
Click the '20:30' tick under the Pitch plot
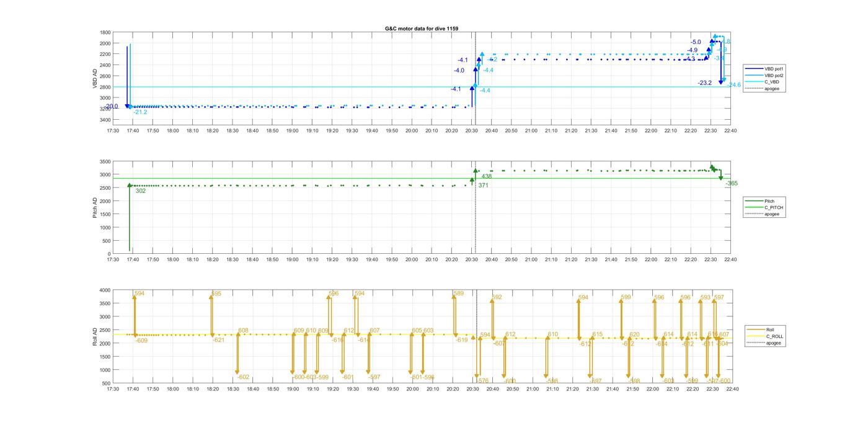click(472, 260)
